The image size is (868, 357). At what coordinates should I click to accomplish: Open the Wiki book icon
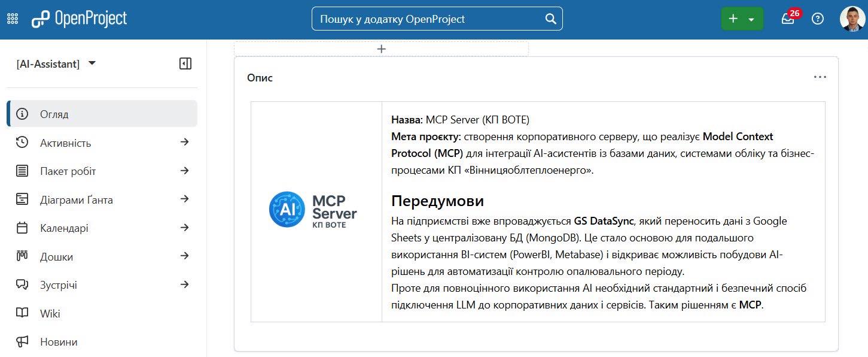tap(22, 313)
